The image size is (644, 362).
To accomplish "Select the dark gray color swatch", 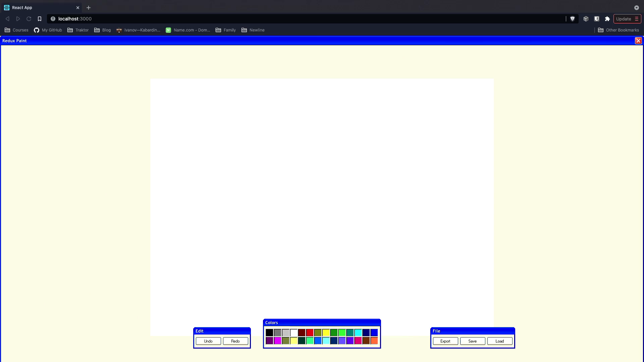I will (x=277, y=332).
